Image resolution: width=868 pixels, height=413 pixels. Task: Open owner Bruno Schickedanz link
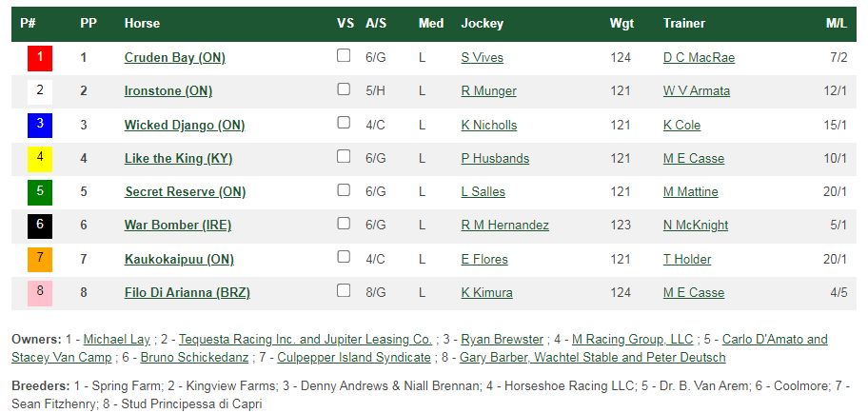pos(194,358)
